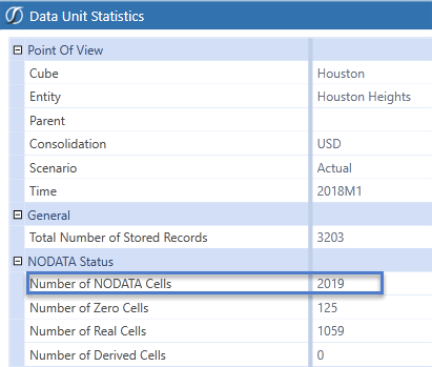Click the Data Unit Statistics title text
The width and height of the screenshot is (432, 367).
coord(87,16)
